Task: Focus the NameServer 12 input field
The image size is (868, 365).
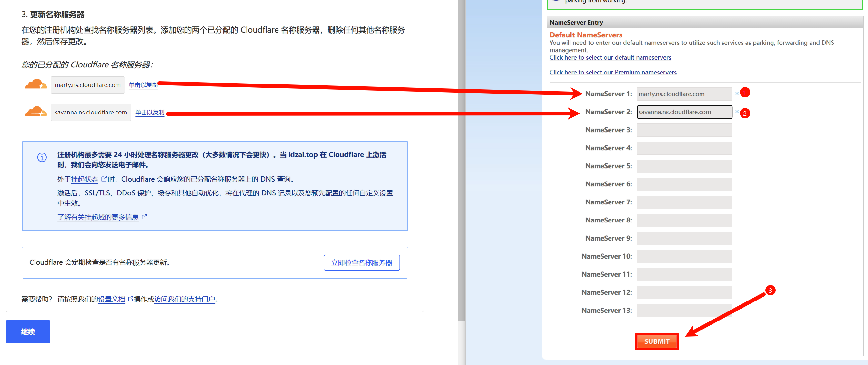Action: (684, 292)
